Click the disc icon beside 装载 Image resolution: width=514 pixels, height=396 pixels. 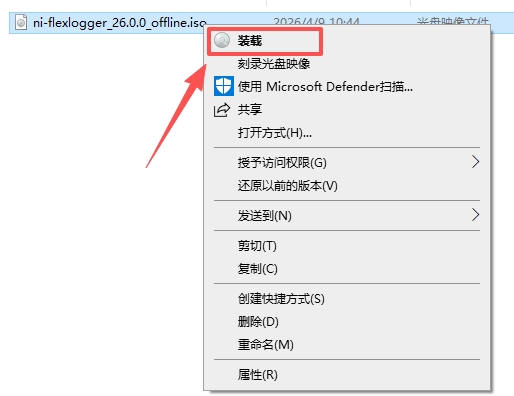222,40
